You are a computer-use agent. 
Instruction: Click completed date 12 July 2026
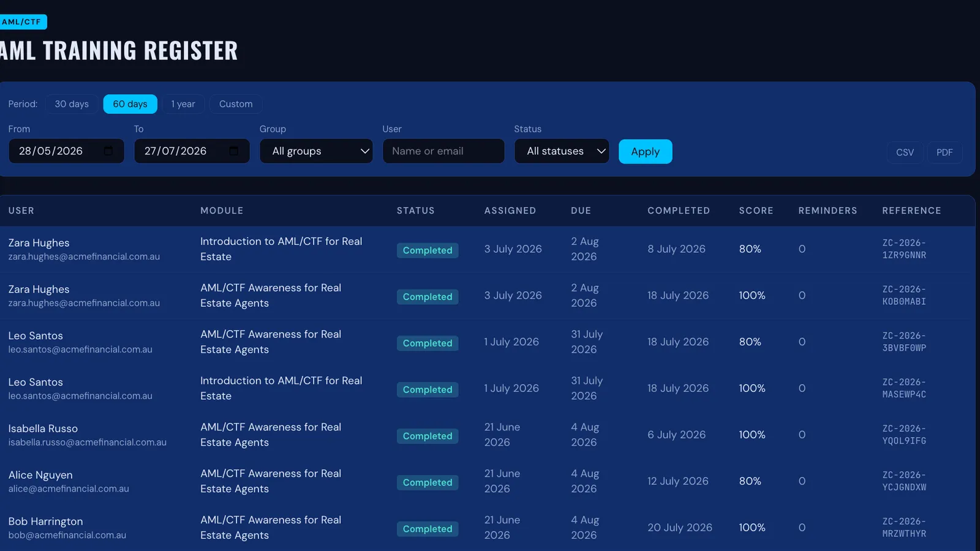tap(678, 481)
